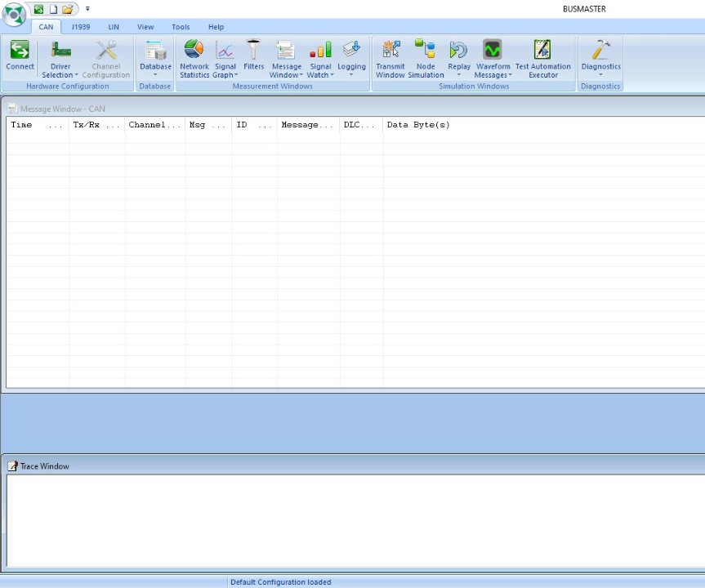The height and width of the screenshot is (588, 705).
Task: Open the Help ribbon tab
Action: click(216, 27)
